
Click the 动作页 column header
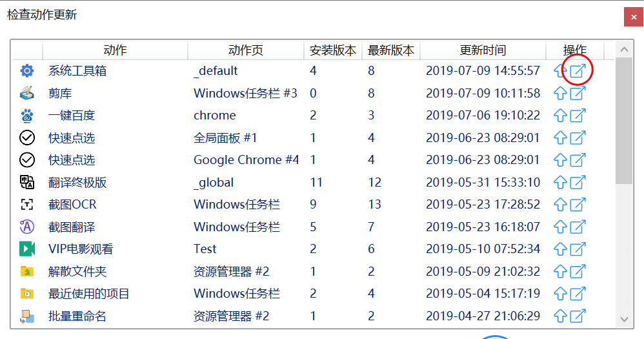[245, 50]
